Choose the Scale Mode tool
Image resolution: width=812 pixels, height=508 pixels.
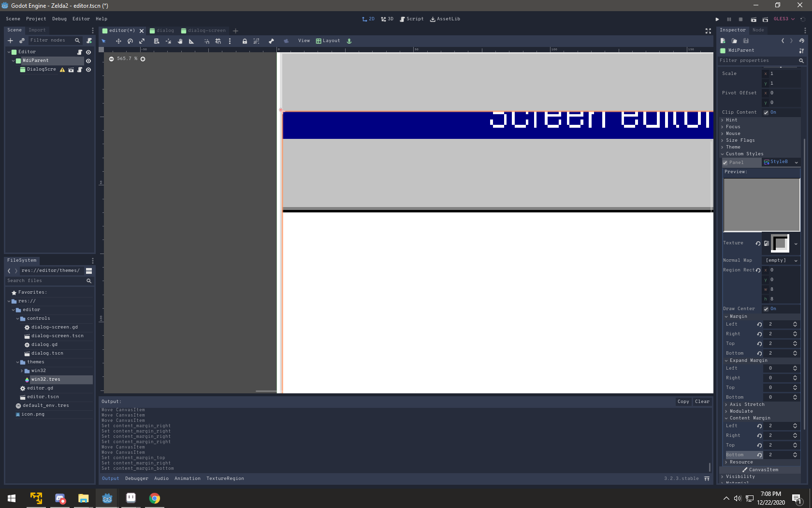[142, 41]
